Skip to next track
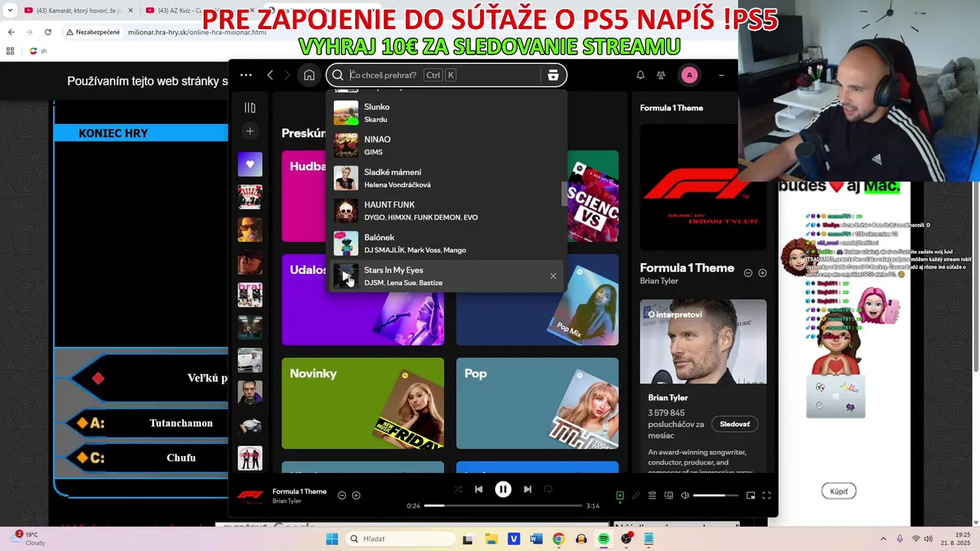This screenshot has height=551, width=980. click(528, 489)
